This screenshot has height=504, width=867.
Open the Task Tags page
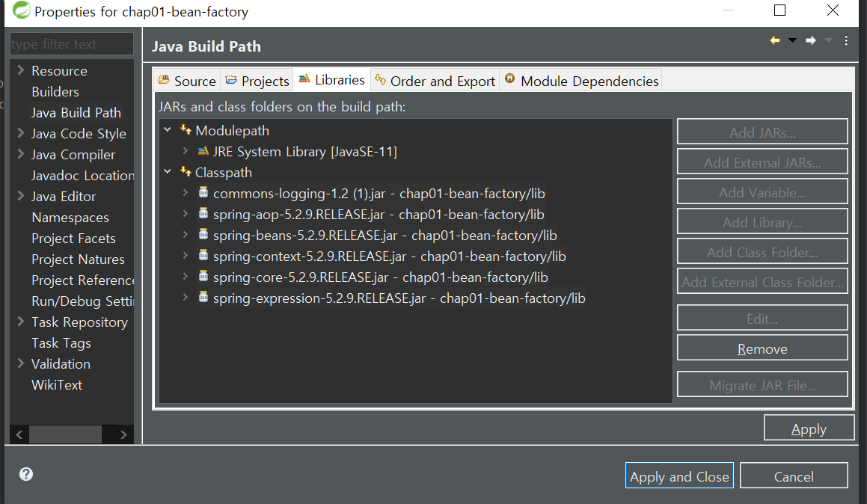coord(61,343)
